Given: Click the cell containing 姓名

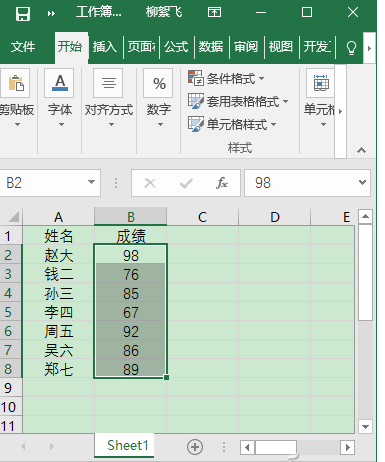Looking at the screenshot, I should point(58,236).
